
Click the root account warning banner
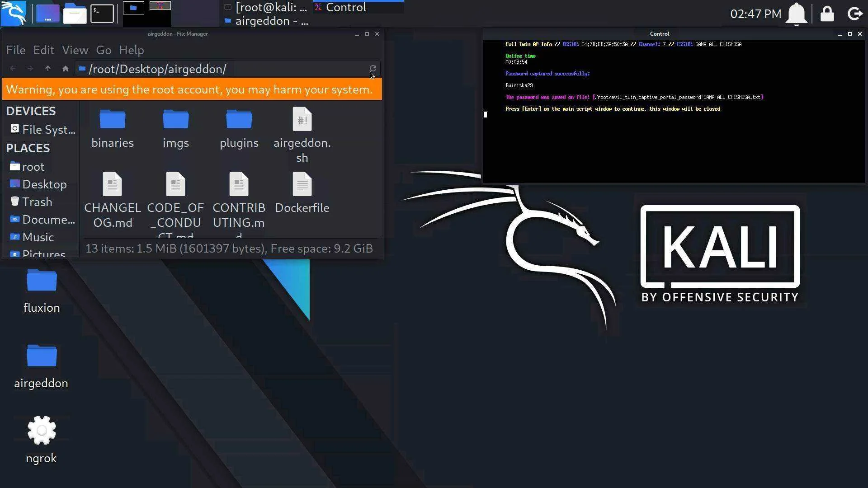192,89
